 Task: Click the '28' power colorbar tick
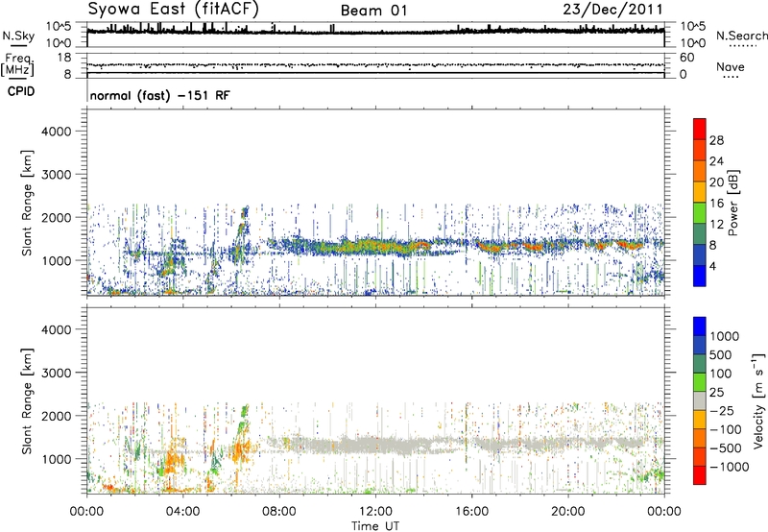(x=716, y=140)
